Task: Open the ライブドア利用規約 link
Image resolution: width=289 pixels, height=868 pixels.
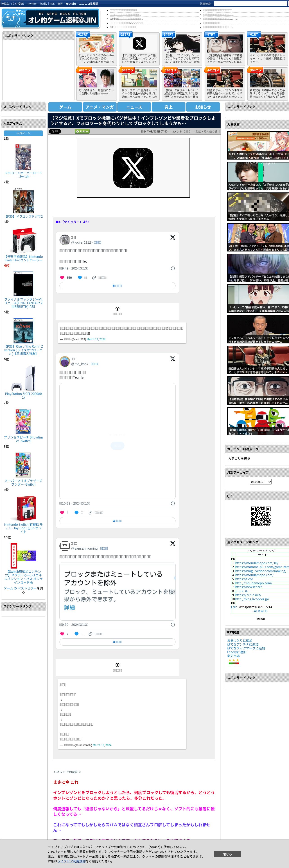Action: 71,861
